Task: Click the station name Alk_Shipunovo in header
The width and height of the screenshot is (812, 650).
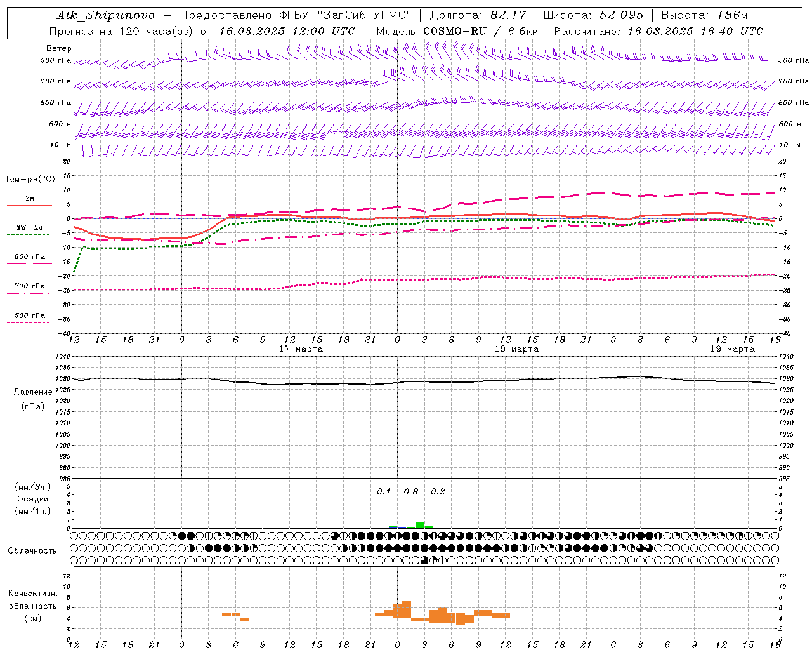Action: pyautogui.click(x=105, y=15)
